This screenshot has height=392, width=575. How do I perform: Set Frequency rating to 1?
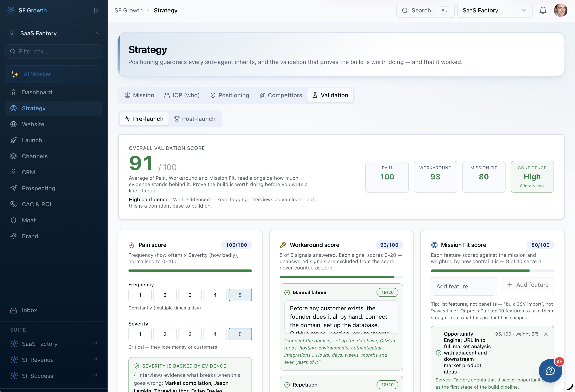coord(140,295)
